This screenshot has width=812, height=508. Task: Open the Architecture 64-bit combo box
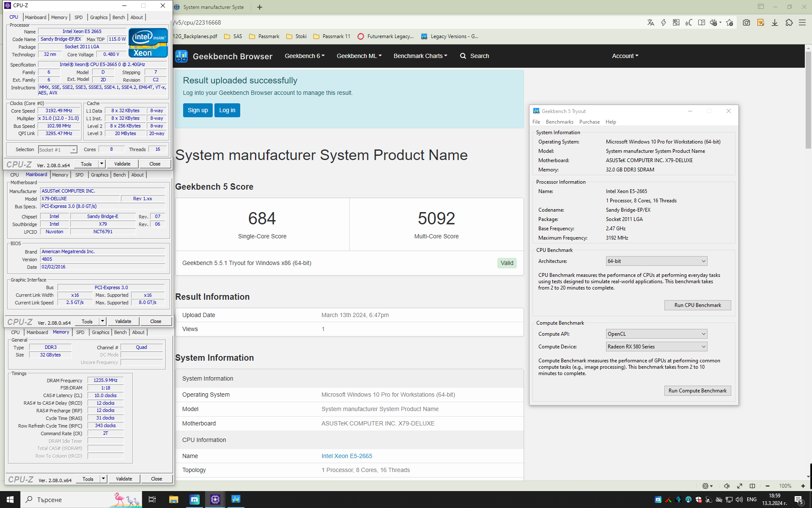pyautogui.click(x=656, y=261)
